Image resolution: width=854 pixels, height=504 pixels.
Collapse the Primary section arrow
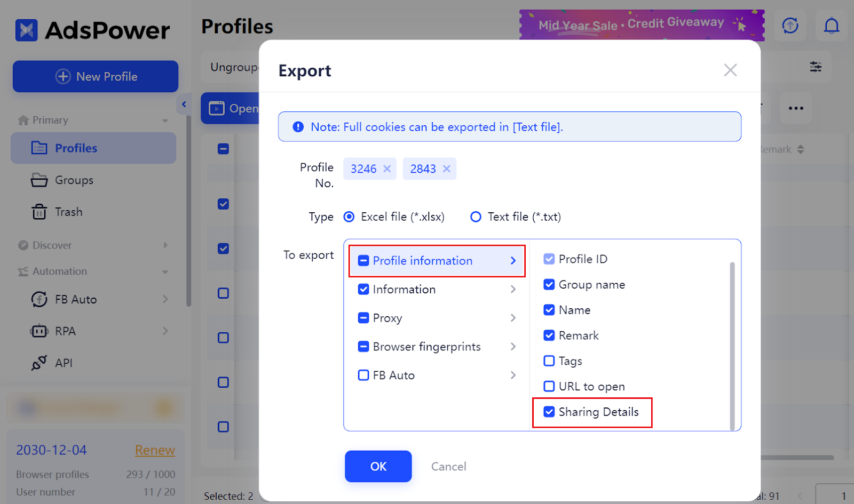165,121
